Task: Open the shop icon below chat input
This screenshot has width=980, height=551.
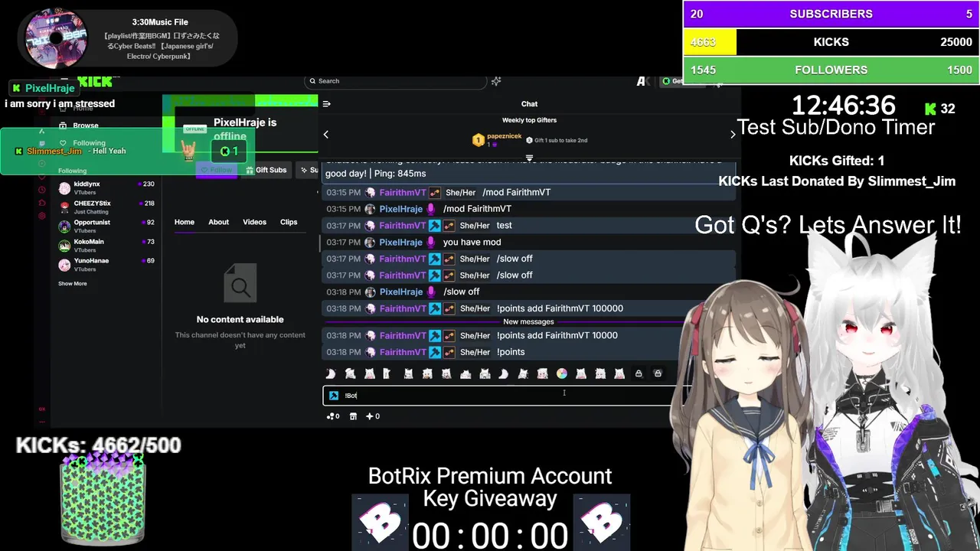Action: click(353, 416)
